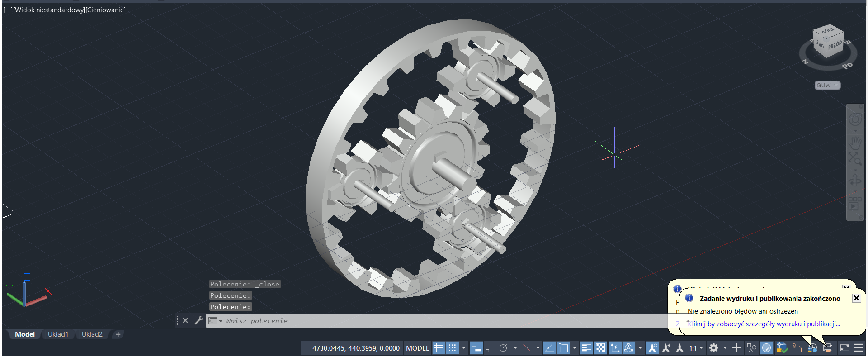The height and width of the screenshot is (357, 868).
Task: Click the isolate objects icon
Action: (x=752, y=348)
